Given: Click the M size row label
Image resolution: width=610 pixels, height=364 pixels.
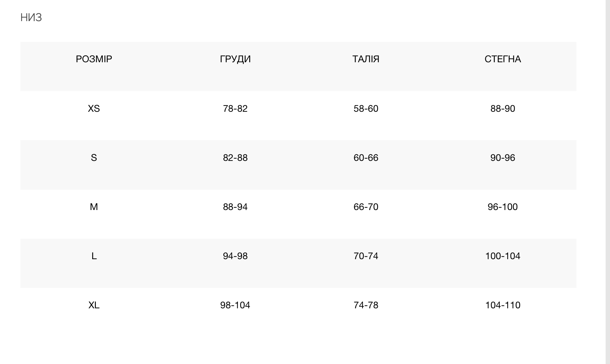Looking at the screenshot, I should click(94, 207).
